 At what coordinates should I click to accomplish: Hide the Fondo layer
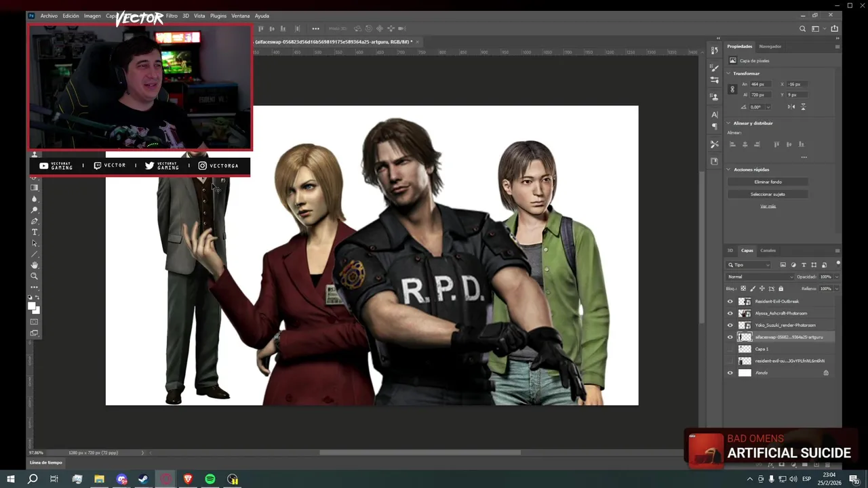tap(730, 373)
